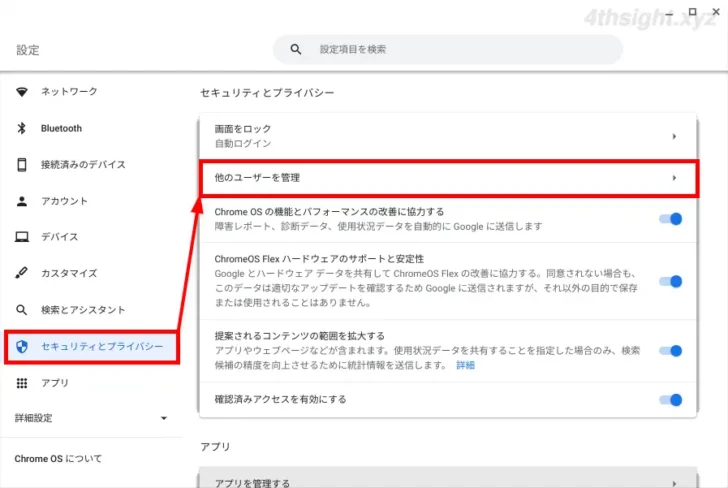The image size is (728, 488).
Task: Turn off Chrome OS の機能とパフォーマンス toggle
Action: click(x=670, y=219)
